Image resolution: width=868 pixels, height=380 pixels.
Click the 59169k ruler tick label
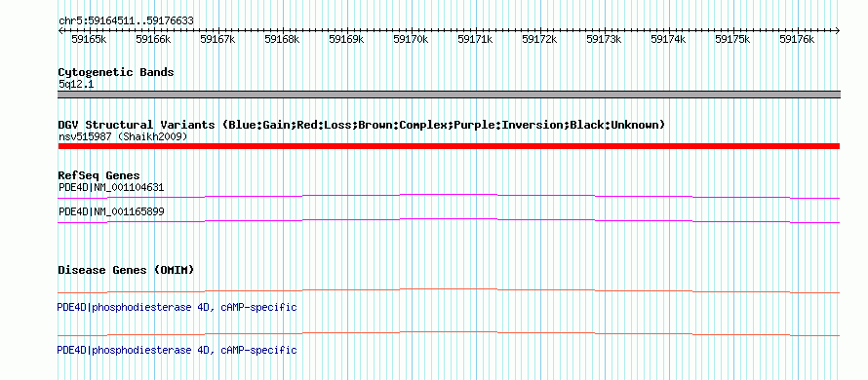pyautogui.click(x=346, y=39)
